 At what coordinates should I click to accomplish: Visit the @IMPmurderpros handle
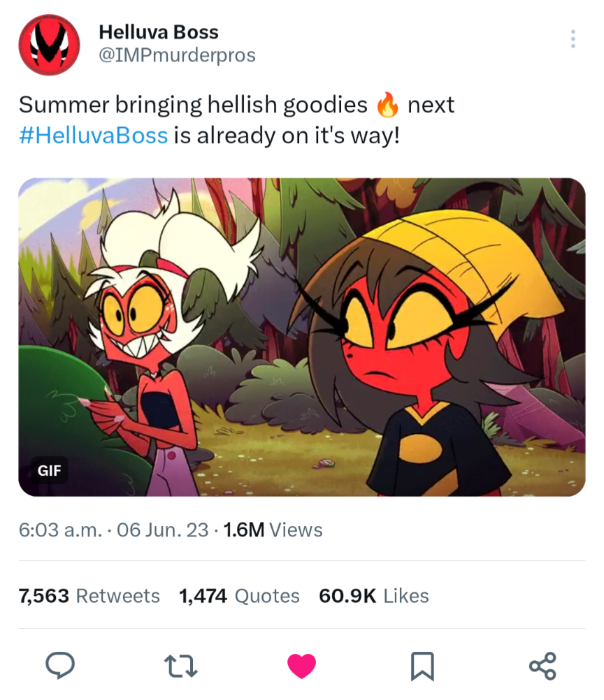point(177,55)
